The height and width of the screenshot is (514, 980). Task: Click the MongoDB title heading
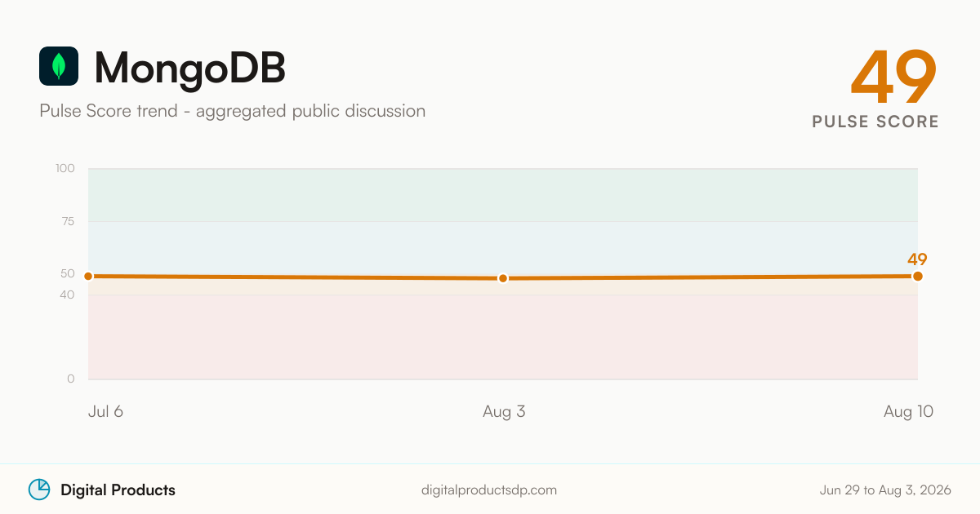pyautogui.click(x=190, y=67)
